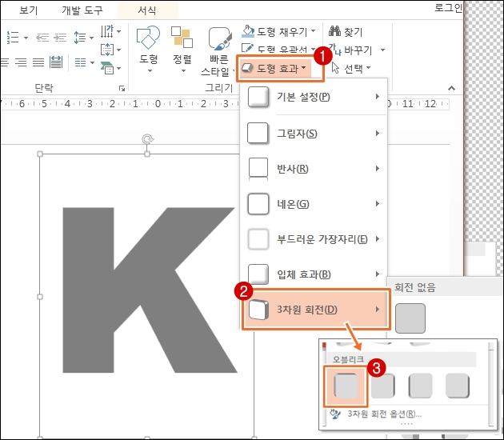
Task: Open the 반사(R) reflection submenu
Action: [x=314, y=169]
